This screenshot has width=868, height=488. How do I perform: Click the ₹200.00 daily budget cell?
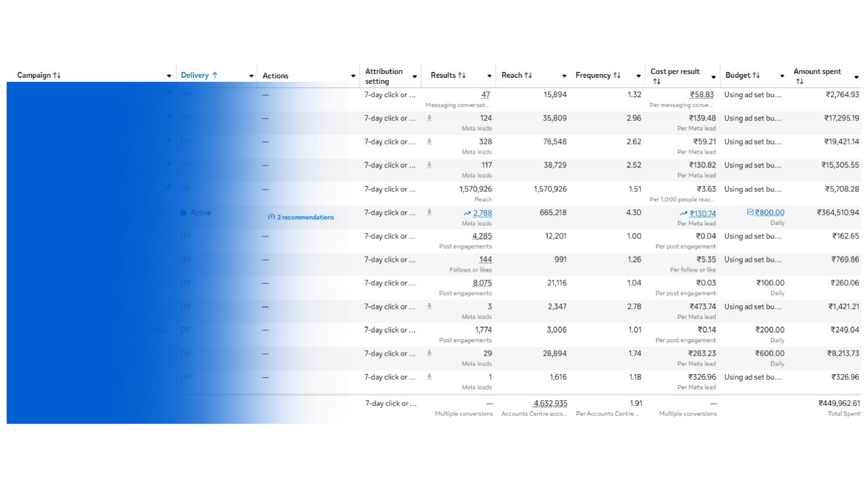(770, 330)
